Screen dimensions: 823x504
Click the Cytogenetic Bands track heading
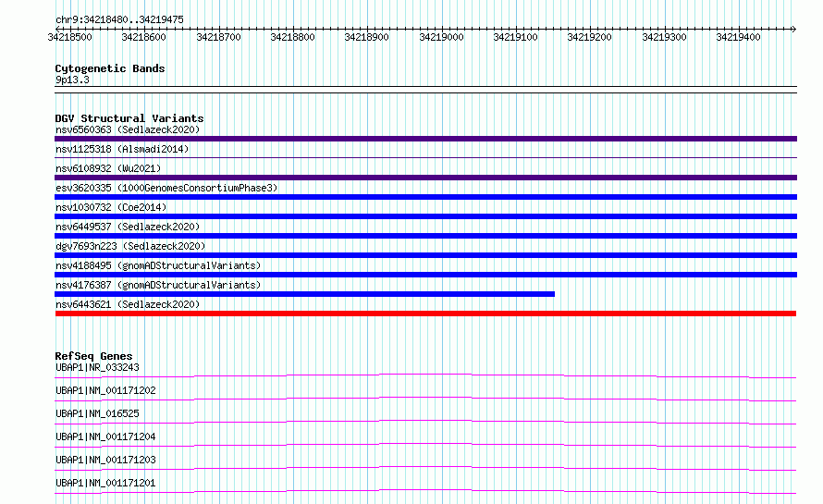pyautogui.click(x=110, y=68)
